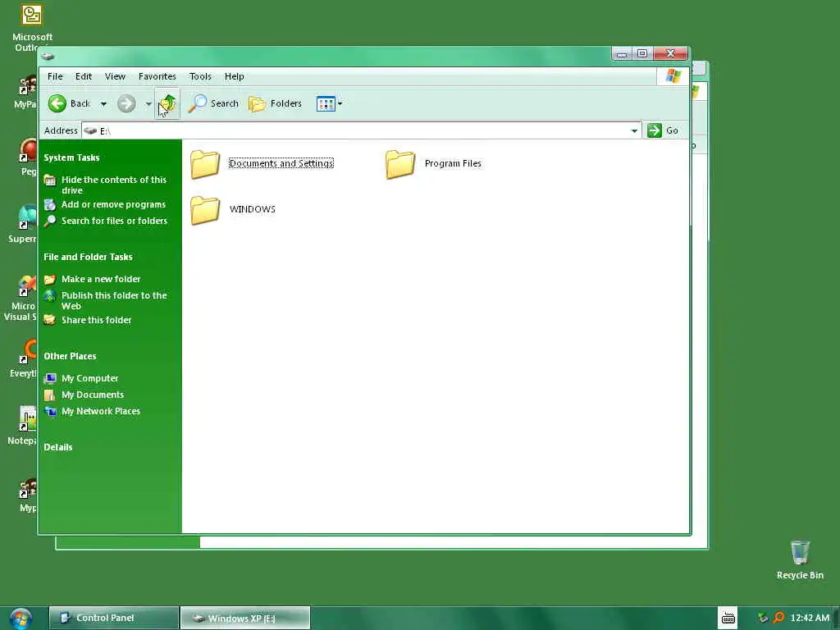This screenshot has height=630, width=840.
Task: Click the grey Forward arrow button
Action: 126,103
